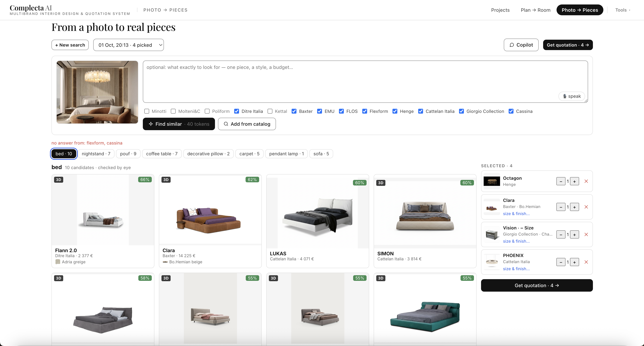
Task: Open the search history dropdown 01 Oct
Action: coord(128,45)
